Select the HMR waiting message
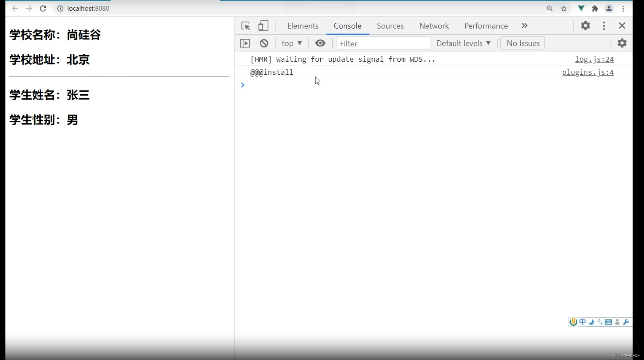 pyautogui.click(x=343, y=59)
